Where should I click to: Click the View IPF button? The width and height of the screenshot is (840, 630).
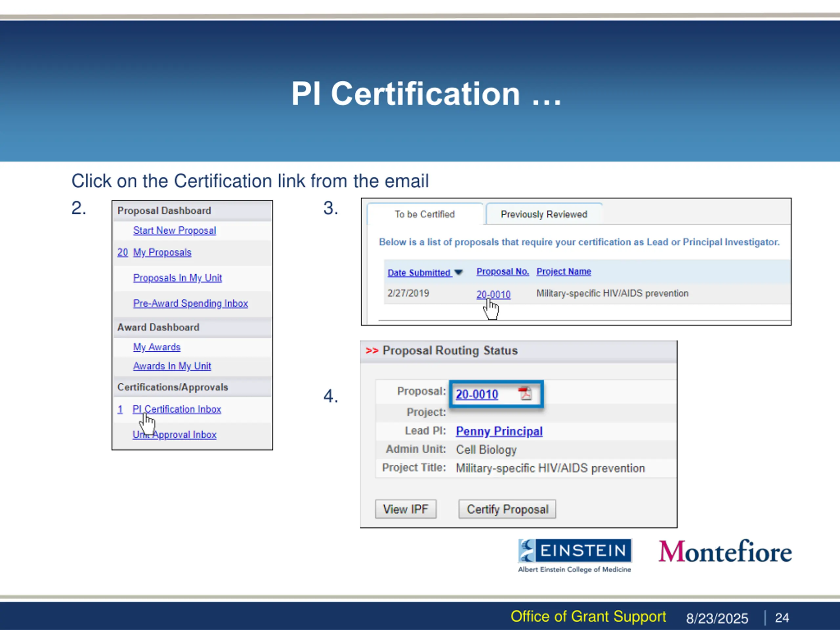coord(406,509)
